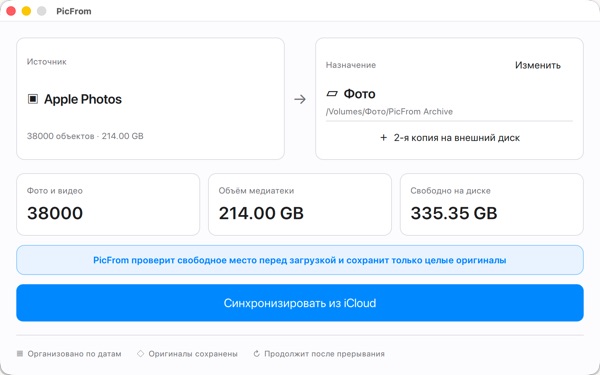
Task: Close the PicFrom window
Action: [11, 11]
